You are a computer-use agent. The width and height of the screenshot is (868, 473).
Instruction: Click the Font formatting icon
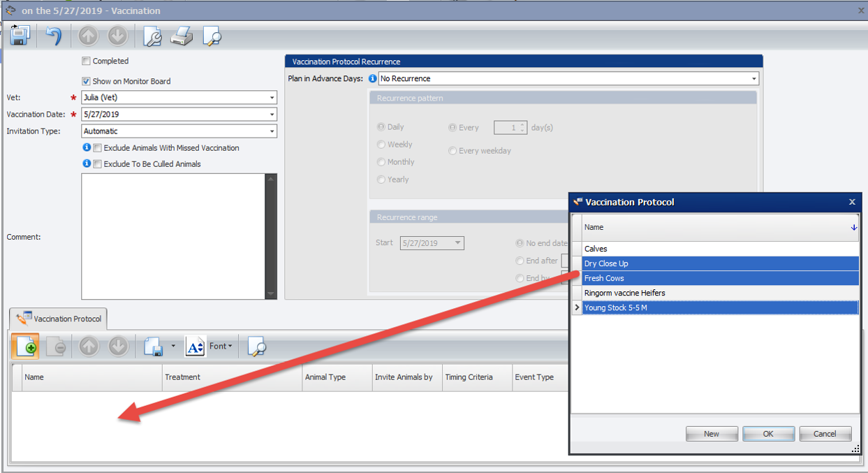click(x=194, y=347)
